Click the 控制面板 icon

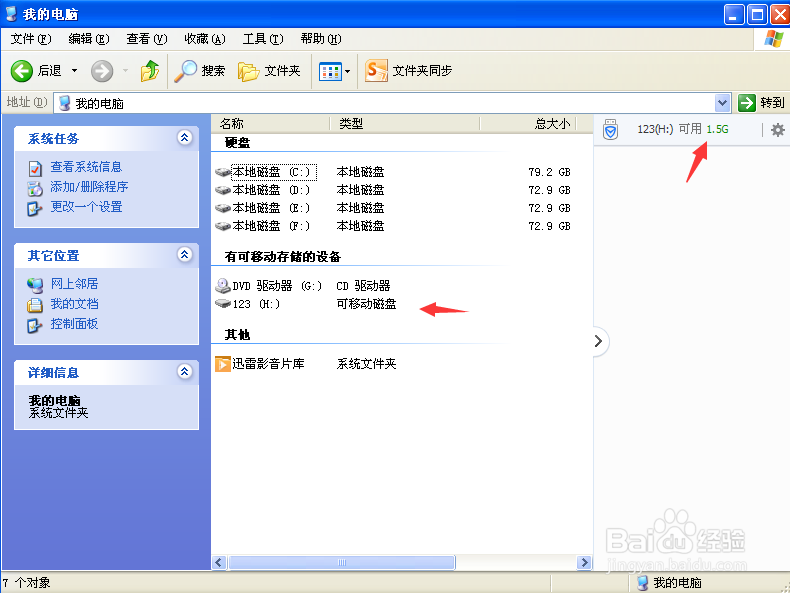click(35, 325)
